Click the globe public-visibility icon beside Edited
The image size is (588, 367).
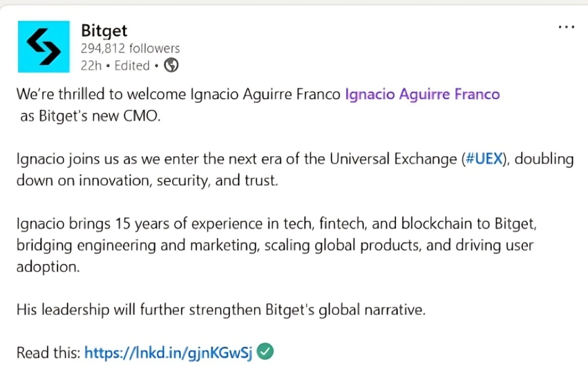point(172,64)
